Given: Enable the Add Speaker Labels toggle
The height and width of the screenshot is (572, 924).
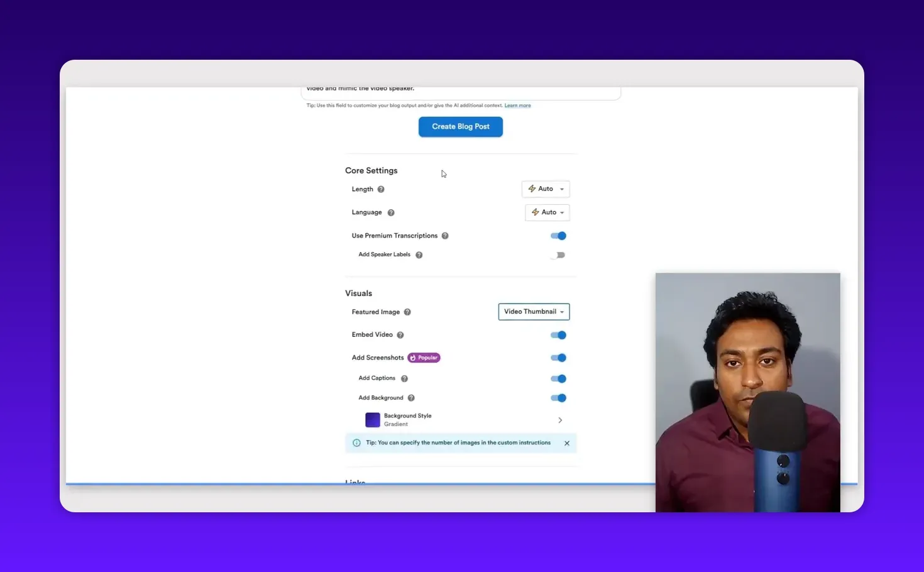Looking at the screenshot, I should tap(558, 255).
